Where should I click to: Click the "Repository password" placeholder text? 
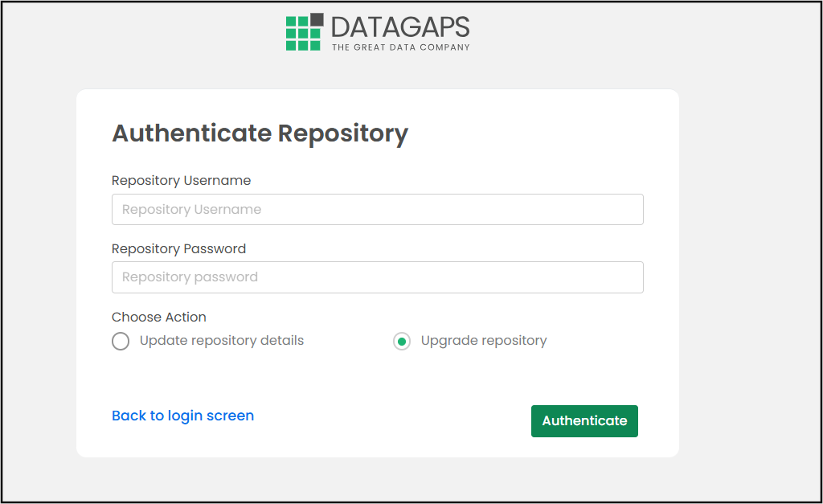(x=190, y=277)
